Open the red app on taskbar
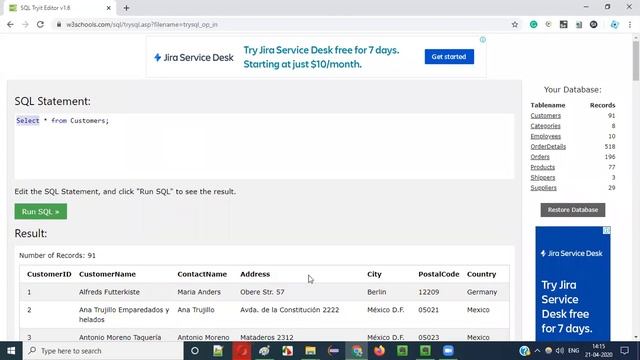Image resolution: width=640 pixels, height=360 pixels. [241, 351]
